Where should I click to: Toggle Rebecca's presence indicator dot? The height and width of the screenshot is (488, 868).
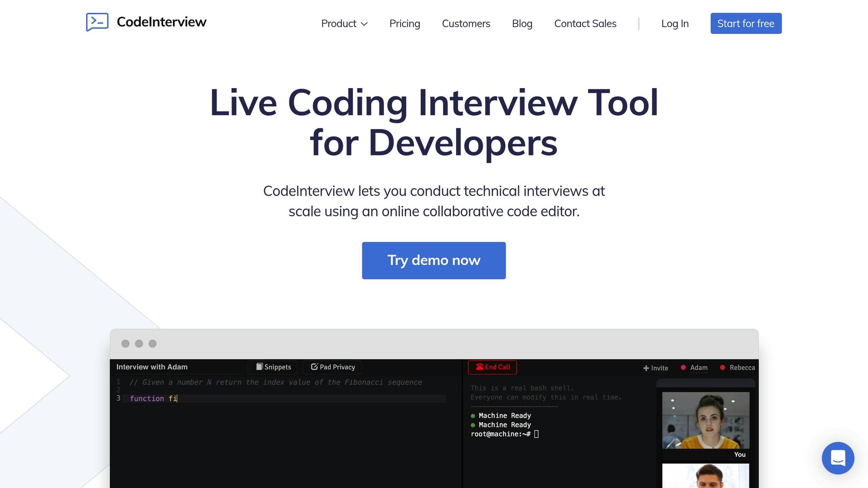pyautogui.click(x=723, y=368)
